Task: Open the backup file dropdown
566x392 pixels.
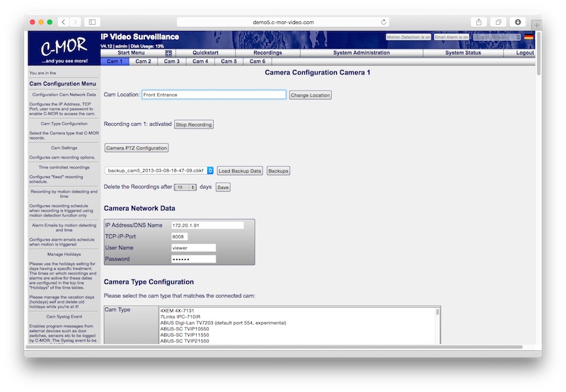Action: click(x=159, y=171)
